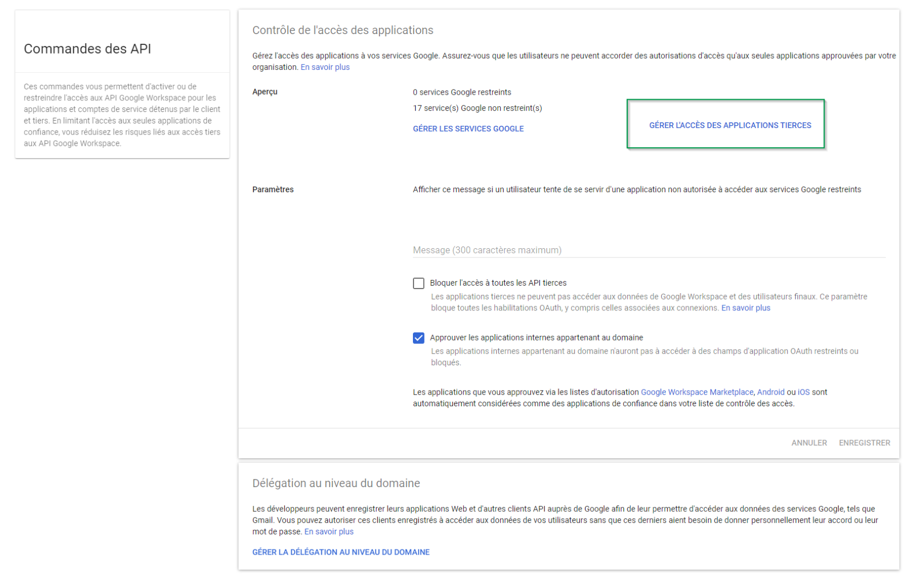Image resolution: width=924 pixels, height=584 pixels.
Task: Open the Android allowlist link
Action: [770, 392]
